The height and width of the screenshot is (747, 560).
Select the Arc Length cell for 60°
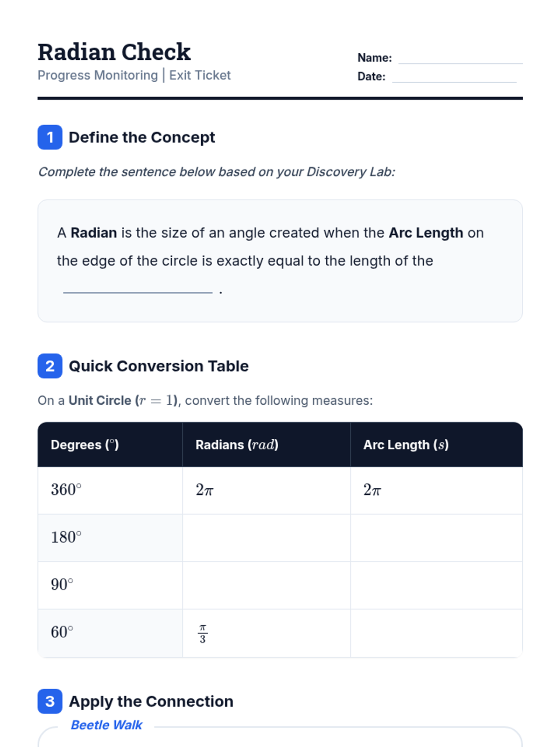436,633
